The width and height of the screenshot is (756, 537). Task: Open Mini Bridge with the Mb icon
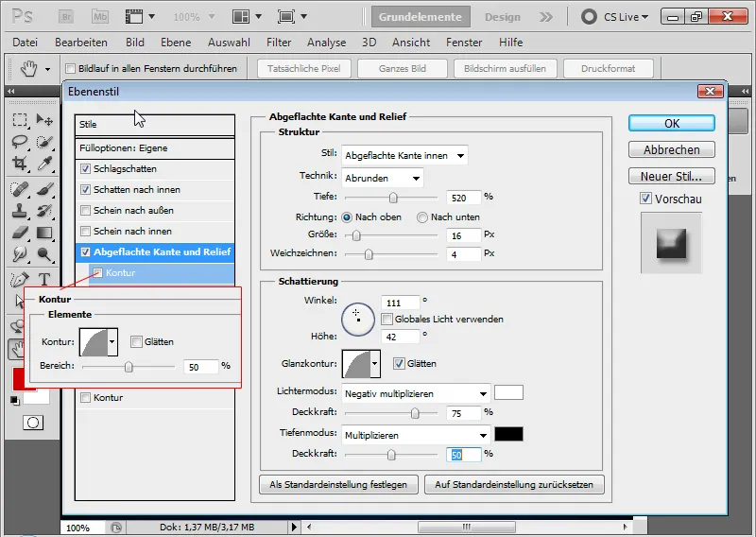[x=100, y=17]
